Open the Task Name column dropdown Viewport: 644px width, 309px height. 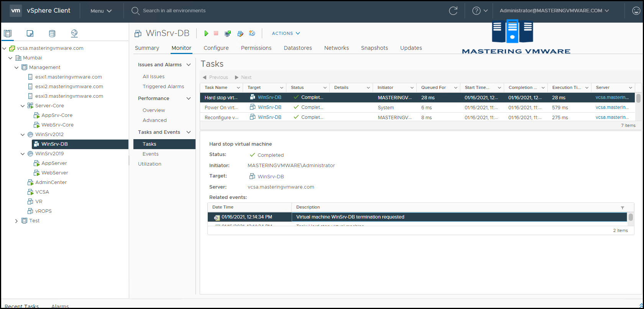tap(238, 88)
